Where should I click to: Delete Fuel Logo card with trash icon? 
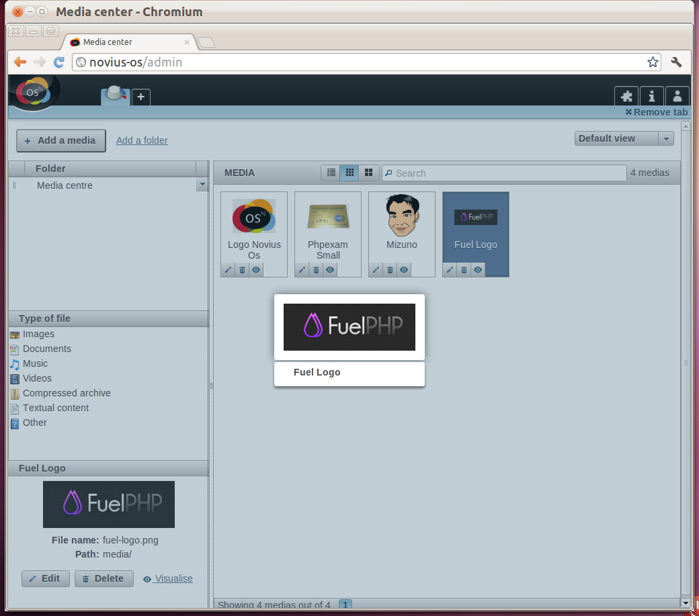(x=464, y=270)
